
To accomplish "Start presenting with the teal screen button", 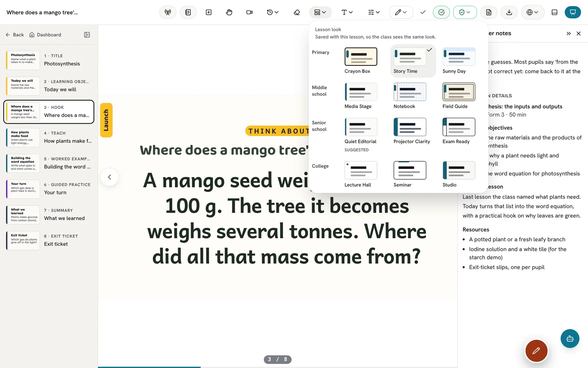I will pyautogui.click(x=573, y=12).
